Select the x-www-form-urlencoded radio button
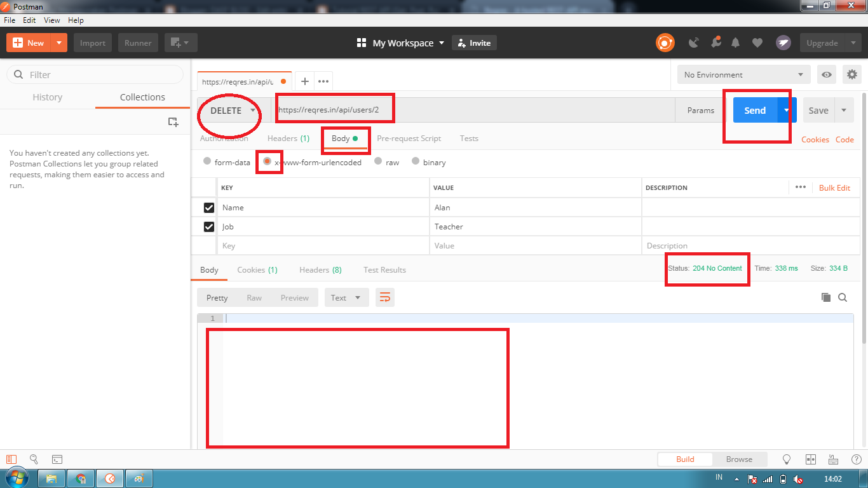The width and height of the screenshot is (868, 488). click(x=269, y=162)
